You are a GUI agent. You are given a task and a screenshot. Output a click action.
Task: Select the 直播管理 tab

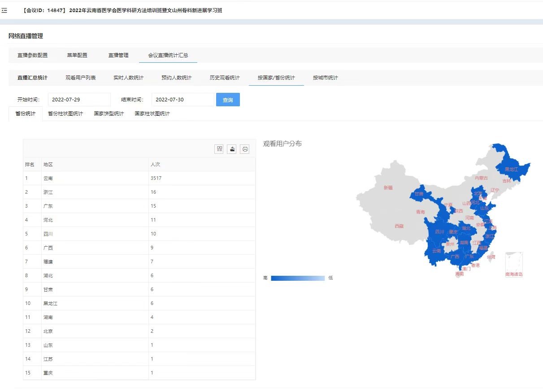coord(117,55)
